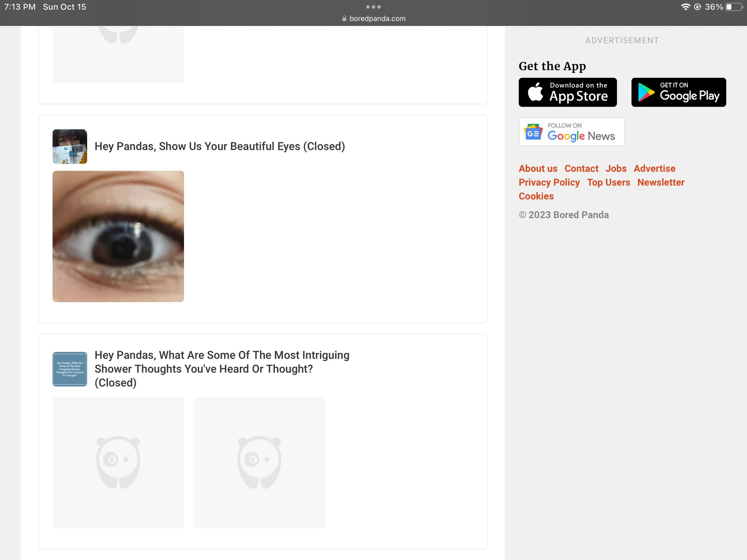Open first panda placeholder image in Shower Thoughts
This screenshot has width=747, height=560.
118,462
